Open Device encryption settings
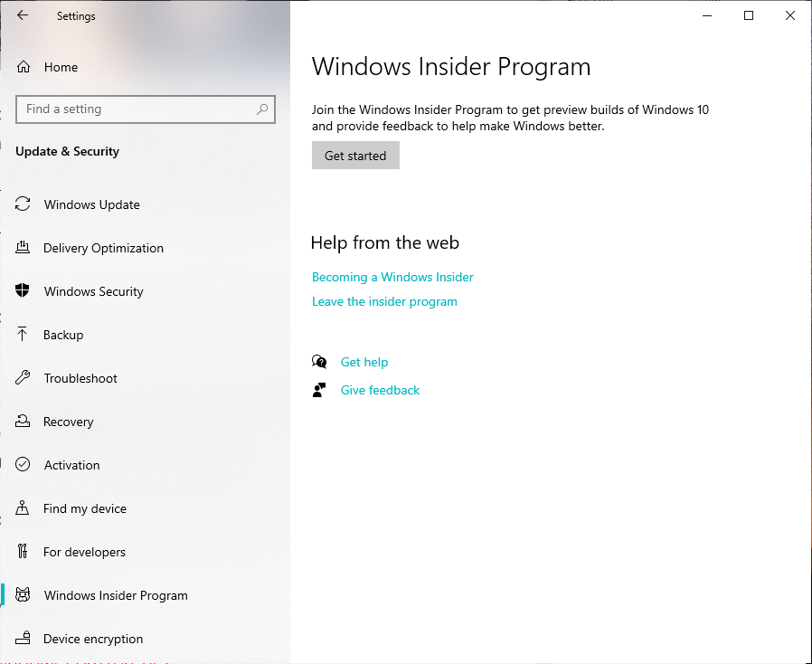The image size is (812, 664). pos(92,639)
